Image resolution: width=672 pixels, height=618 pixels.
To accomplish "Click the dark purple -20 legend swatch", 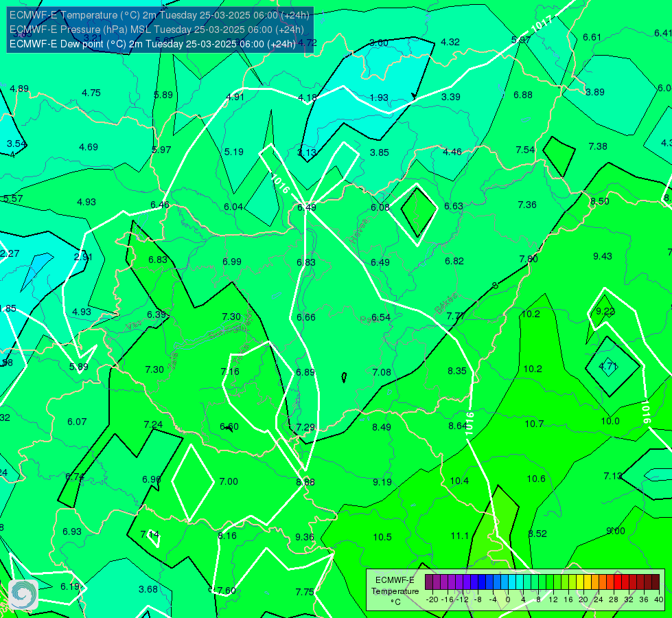I will click(428, 582).
